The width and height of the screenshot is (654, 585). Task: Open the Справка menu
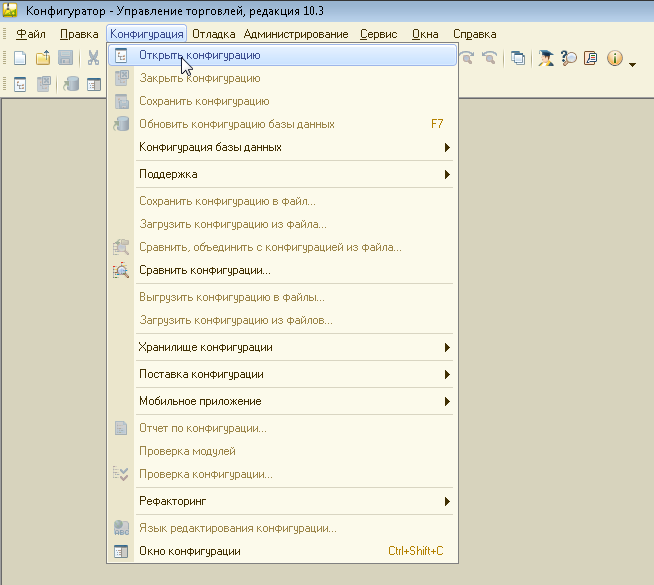click(x=475, y=34)
